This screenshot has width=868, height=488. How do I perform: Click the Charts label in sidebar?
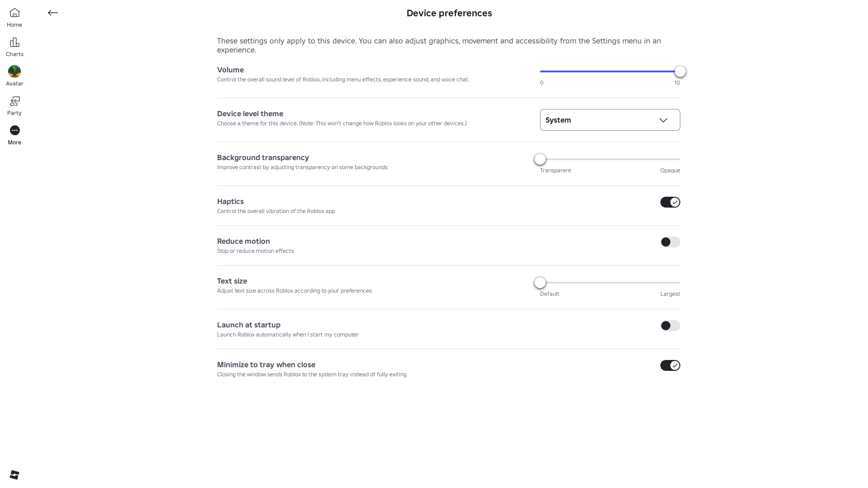(x=14, y=54)
